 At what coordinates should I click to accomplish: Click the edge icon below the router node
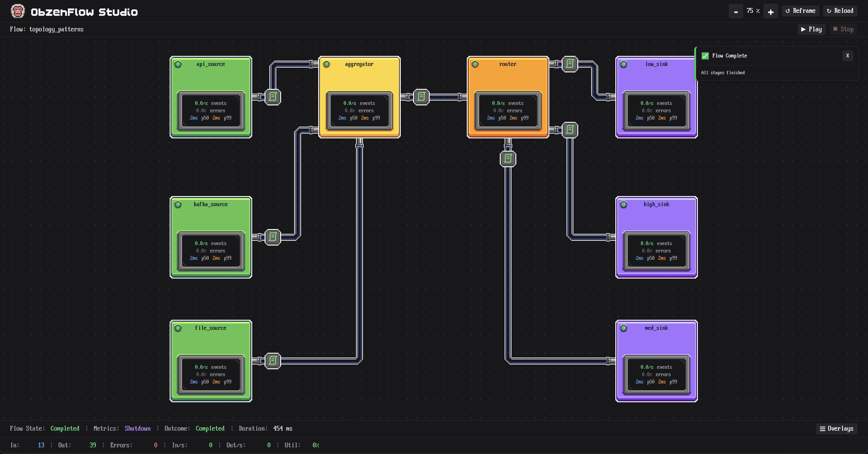pos(508,159)
